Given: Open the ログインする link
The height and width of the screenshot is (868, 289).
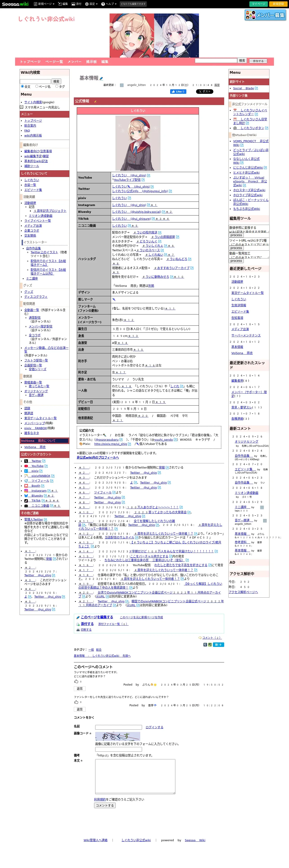Looking at the screenshot, I should point(154,727).
